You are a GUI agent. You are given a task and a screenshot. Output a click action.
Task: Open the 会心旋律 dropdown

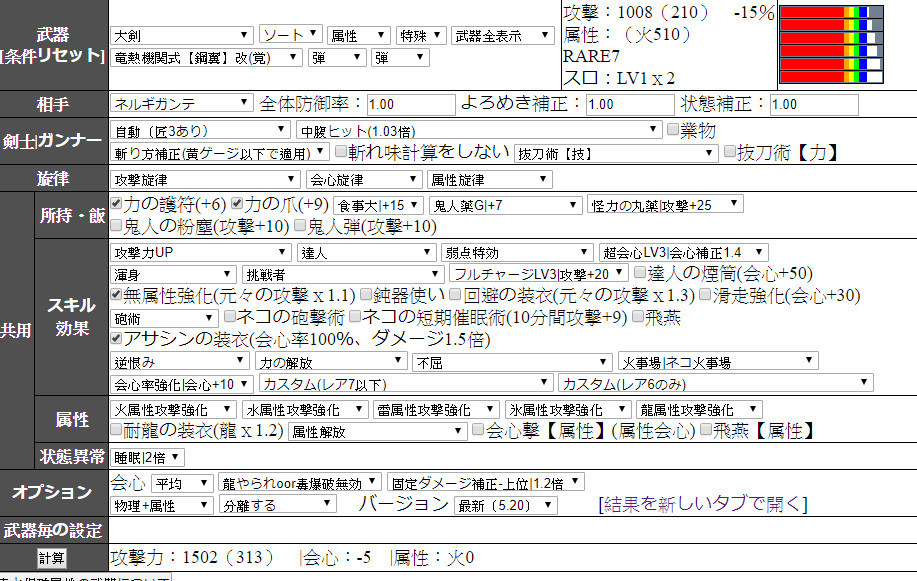[363, 179]
